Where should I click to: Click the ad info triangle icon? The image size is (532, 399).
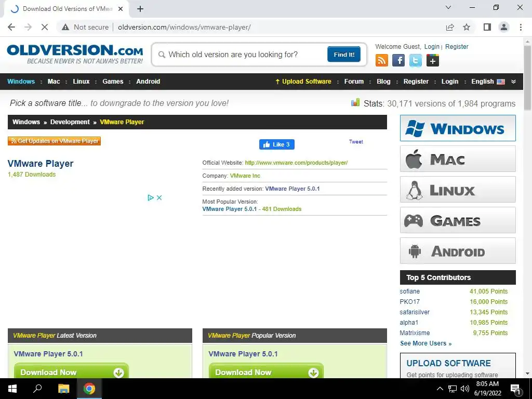(x=151, y=197)
